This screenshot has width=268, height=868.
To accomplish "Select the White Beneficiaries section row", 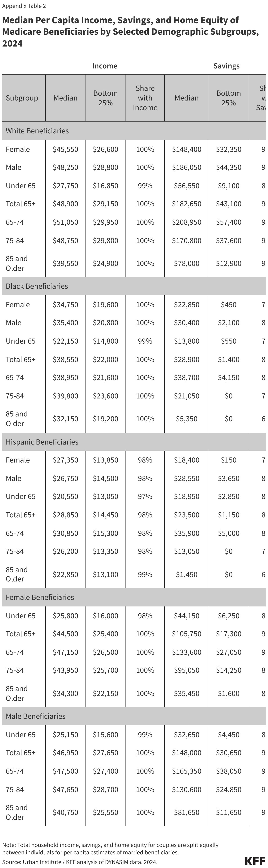I will tap(37, 131).
